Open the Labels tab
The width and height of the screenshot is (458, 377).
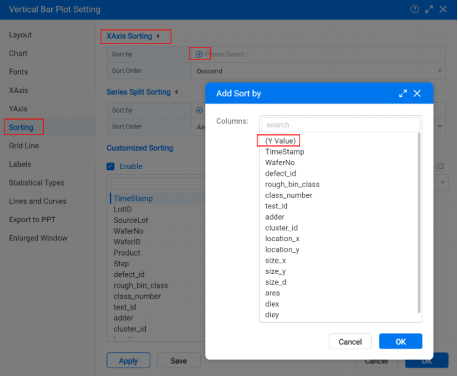point(20,164)
